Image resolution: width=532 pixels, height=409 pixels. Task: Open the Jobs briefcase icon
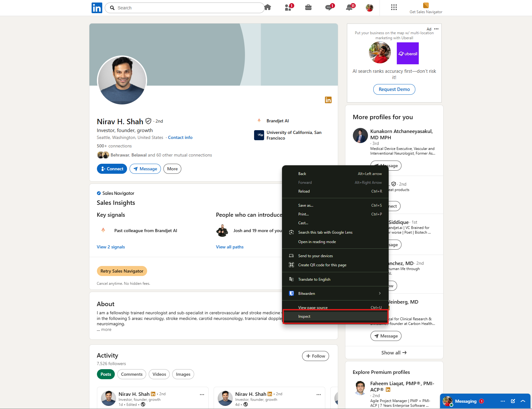pyautogui.click(x=308, y=7)
